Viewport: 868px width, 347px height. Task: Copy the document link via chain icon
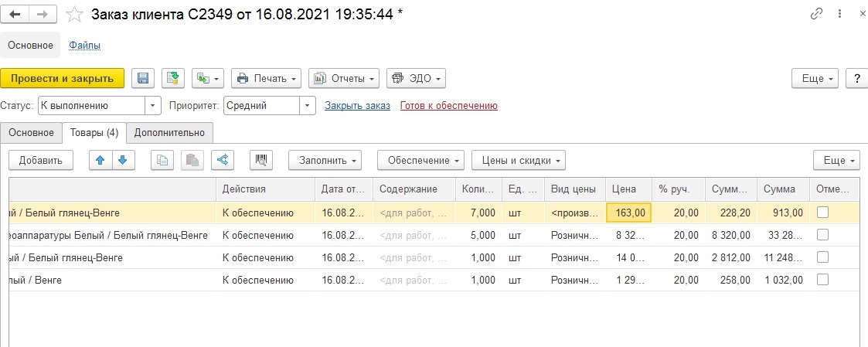816,14
